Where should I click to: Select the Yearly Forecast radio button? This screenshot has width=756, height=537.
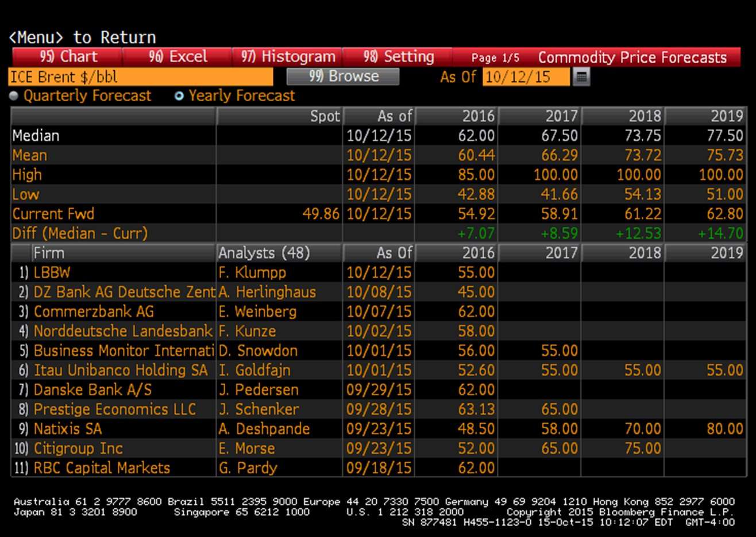[x=179, y=96]
